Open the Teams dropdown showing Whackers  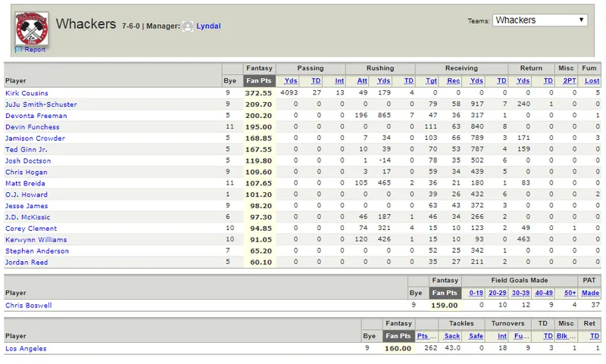[540, 20]
